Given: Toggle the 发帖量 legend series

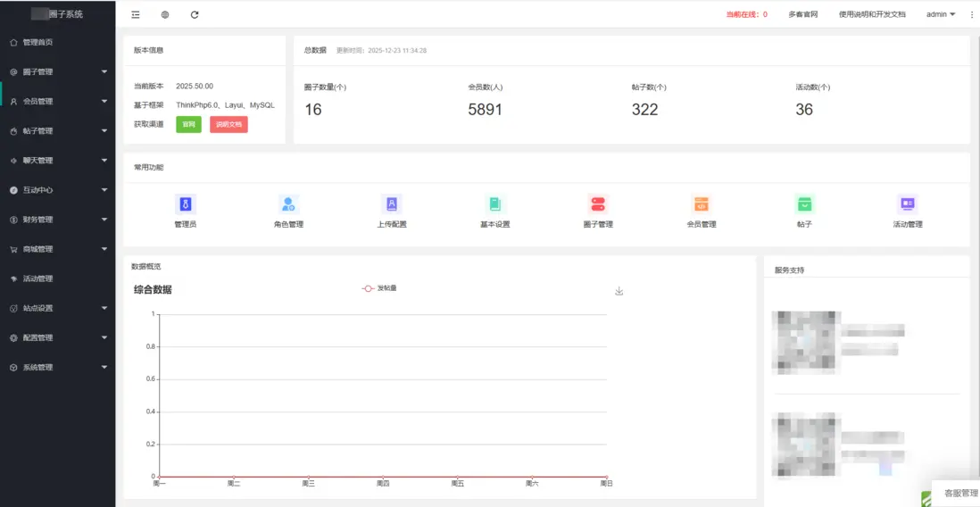Looking at the screenshot, I should 379,288.
